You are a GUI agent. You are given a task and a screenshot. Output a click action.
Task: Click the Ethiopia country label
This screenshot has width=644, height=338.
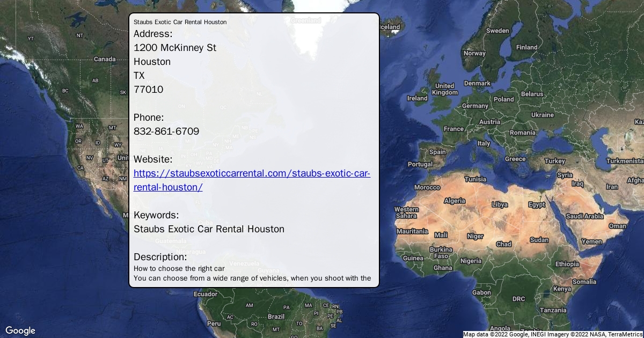click(567, 264)
